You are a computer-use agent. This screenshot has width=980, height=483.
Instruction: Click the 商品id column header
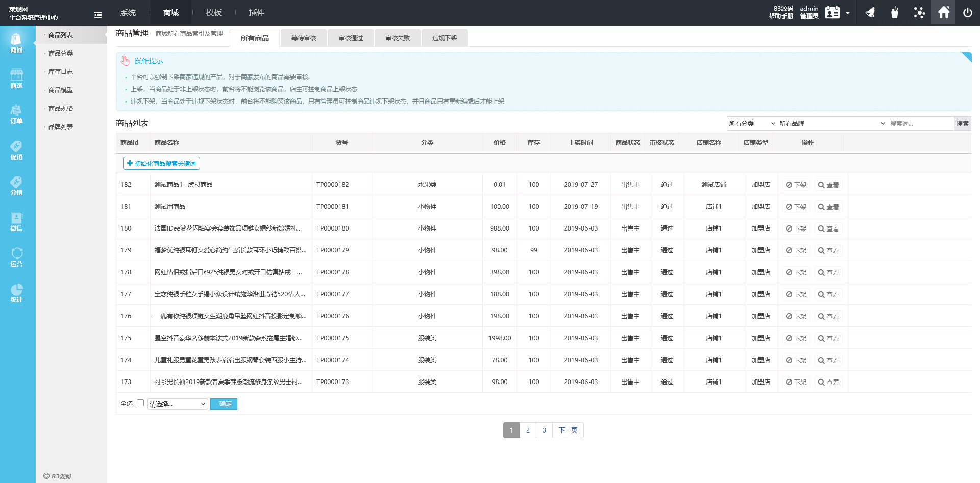[129, 143]
